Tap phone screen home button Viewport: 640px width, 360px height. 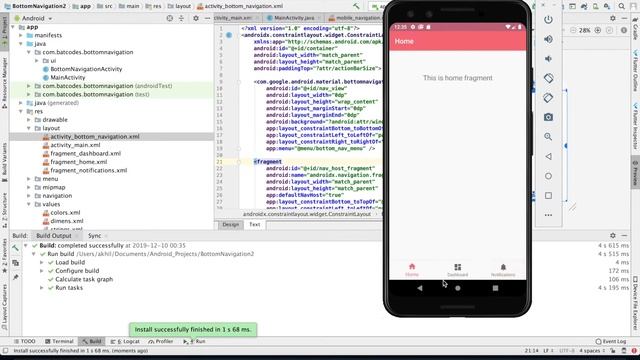[458, 288]
